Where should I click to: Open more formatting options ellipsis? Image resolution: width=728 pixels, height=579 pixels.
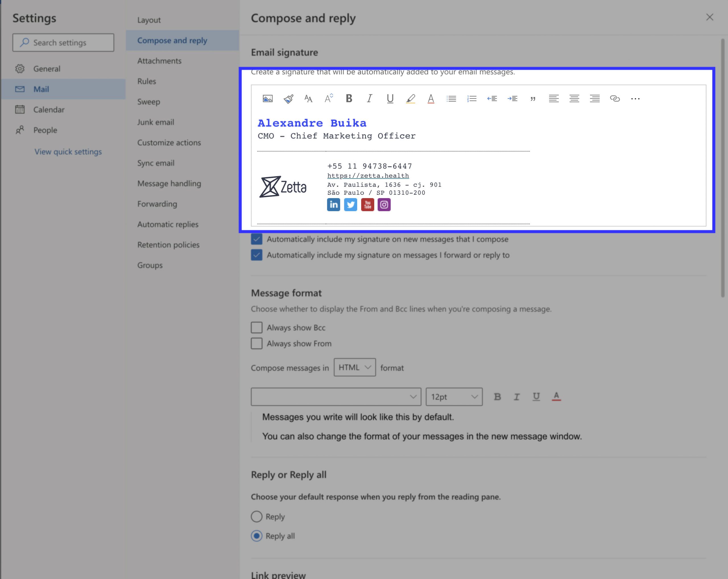point(635,99)
